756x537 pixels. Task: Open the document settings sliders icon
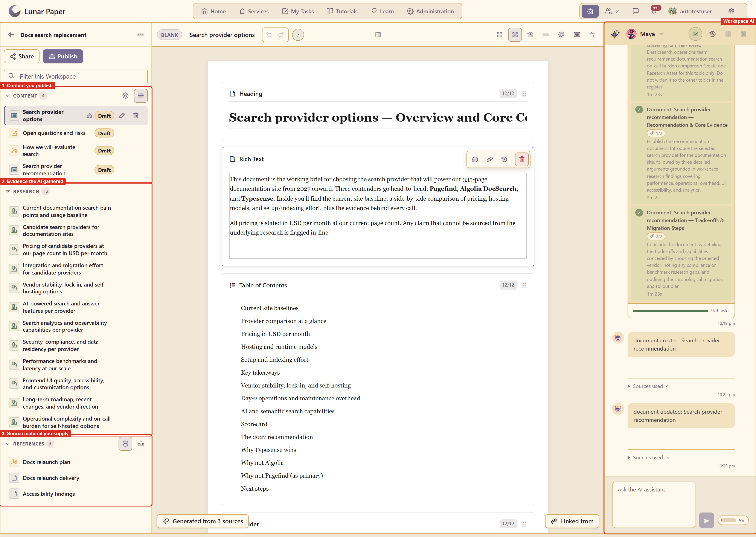point(592,35)
